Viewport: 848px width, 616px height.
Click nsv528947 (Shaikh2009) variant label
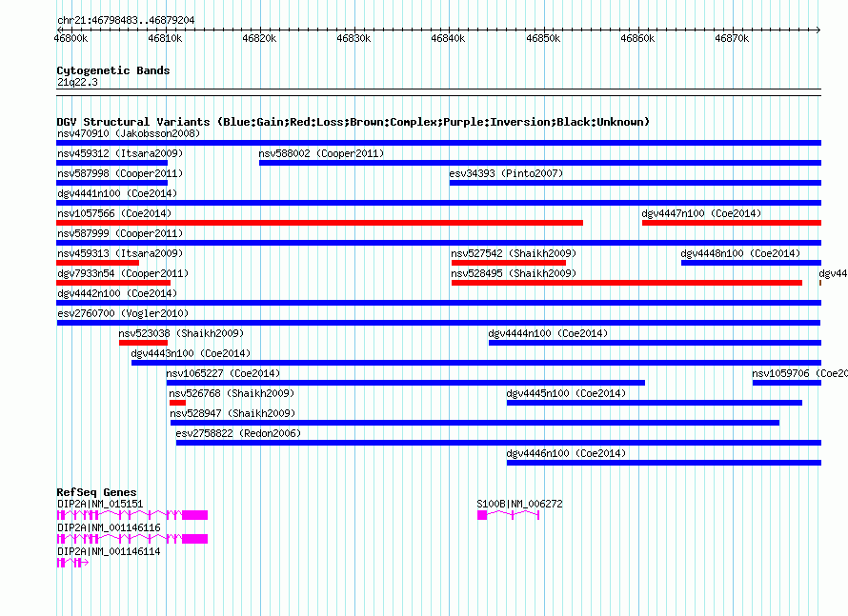[233, 413]
